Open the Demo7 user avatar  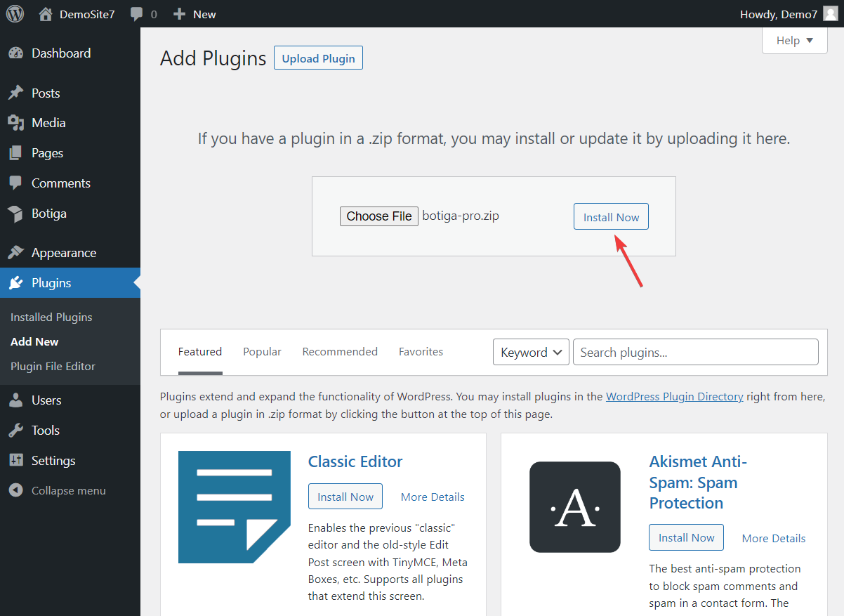(x=830, y=14)
